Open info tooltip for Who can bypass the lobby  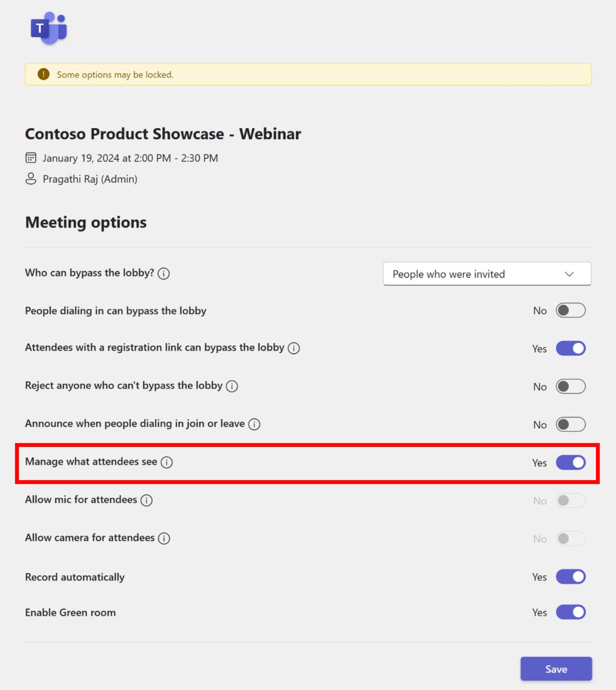point(163,274)
